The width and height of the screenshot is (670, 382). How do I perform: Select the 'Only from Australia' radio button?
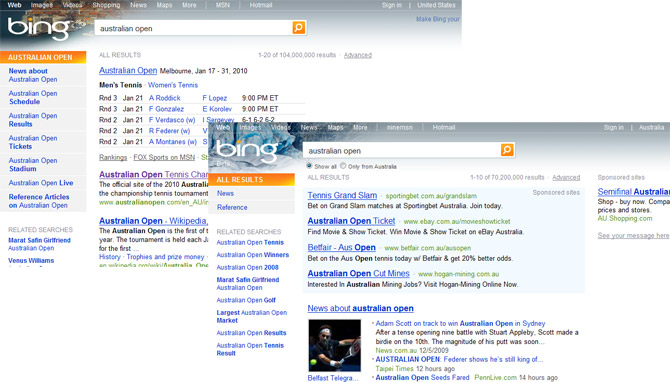coord(343,166)
